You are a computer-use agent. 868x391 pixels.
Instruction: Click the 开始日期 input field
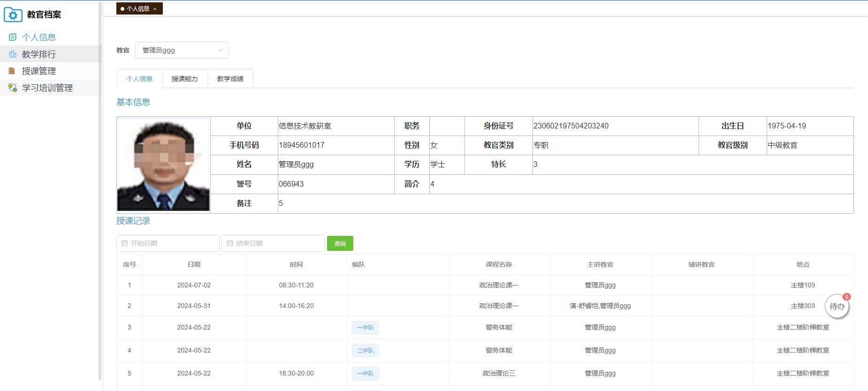[168, 243]
